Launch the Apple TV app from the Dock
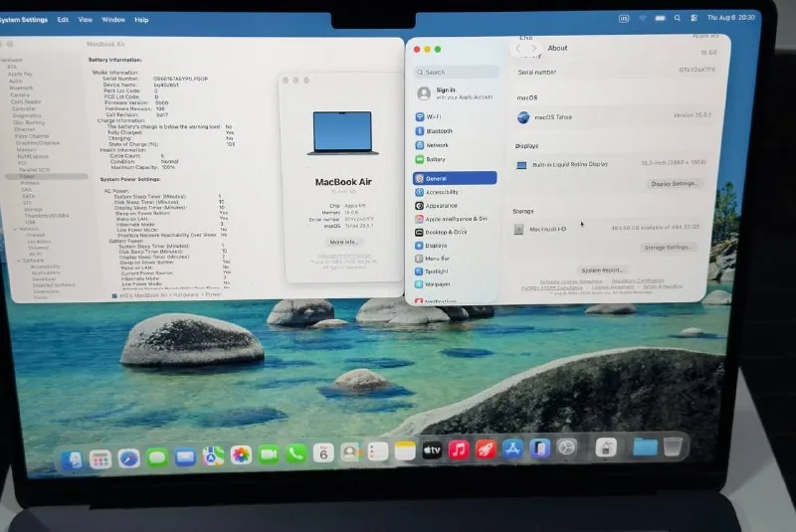 (432, 450)
